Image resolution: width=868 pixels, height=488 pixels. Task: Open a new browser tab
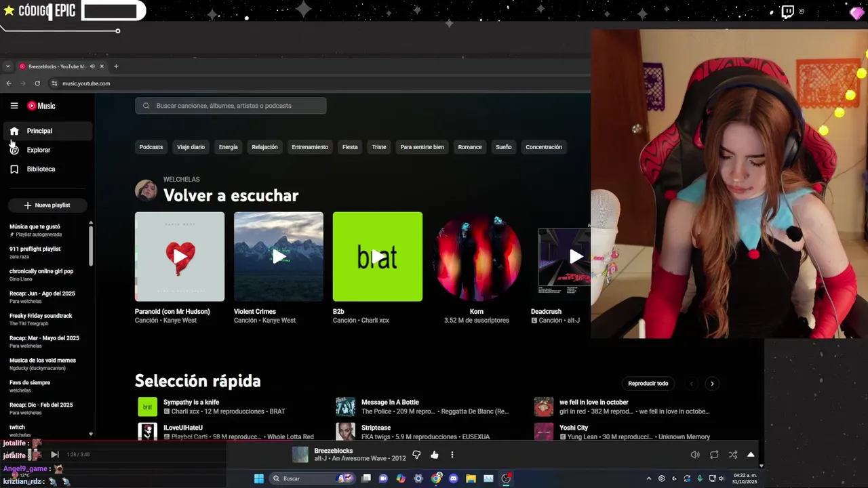point(116,66)
